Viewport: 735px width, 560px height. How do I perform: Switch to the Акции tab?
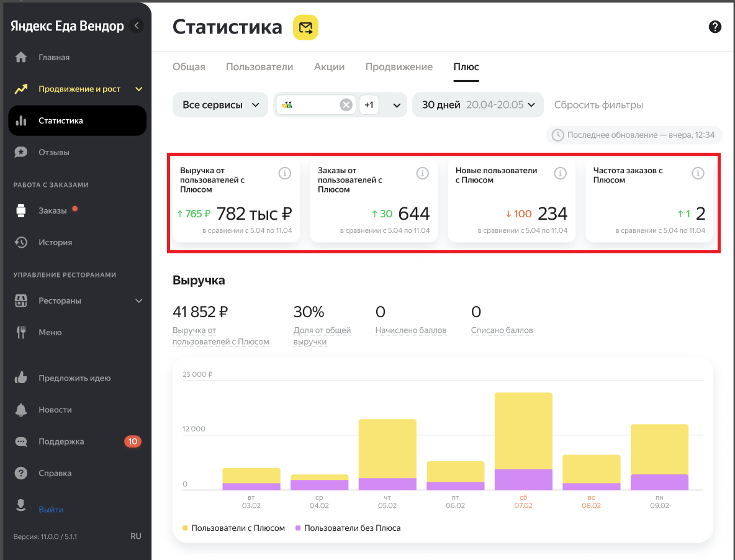click(329, 67)
